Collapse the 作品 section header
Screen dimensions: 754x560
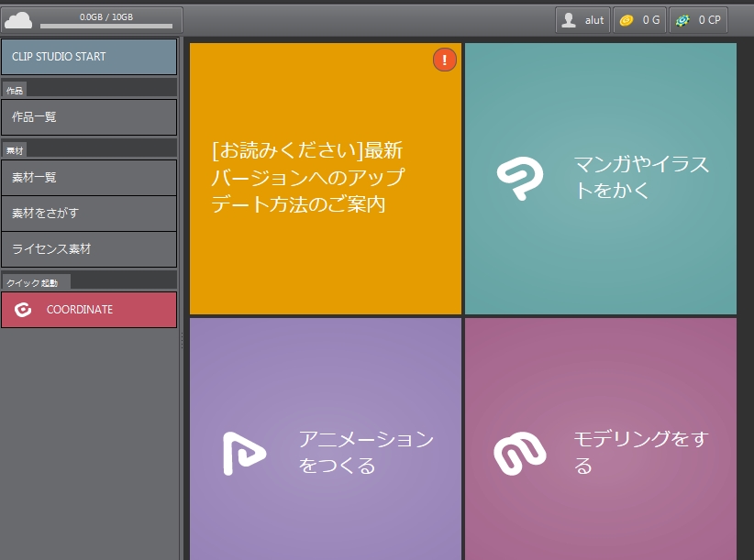(15, 91)
